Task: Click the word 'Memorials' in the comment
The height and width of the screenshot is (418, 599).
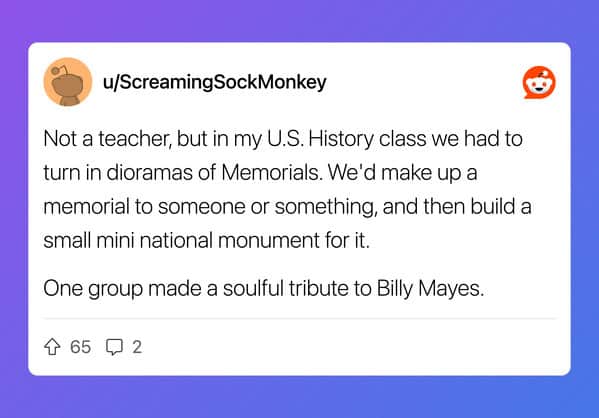Action: pos(271,172)
